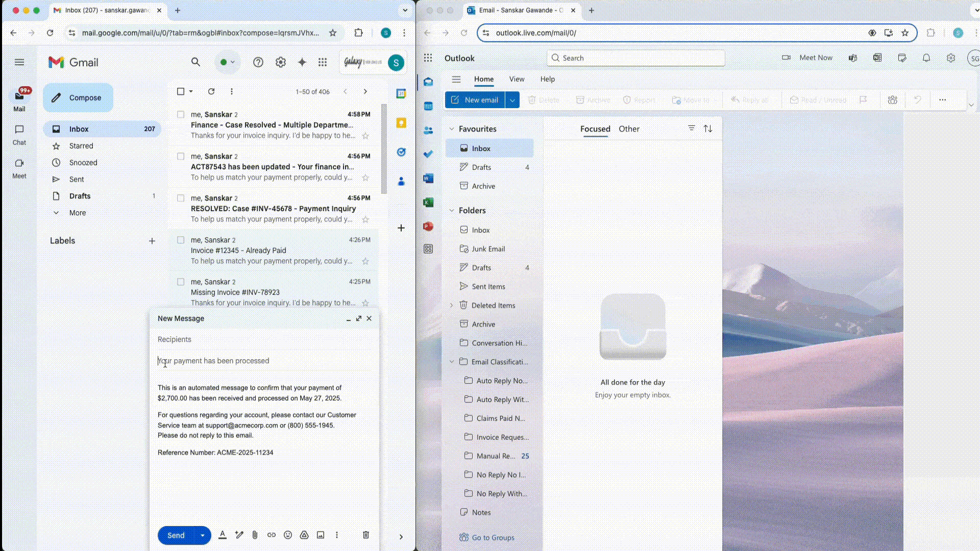Click the Gemini sparkle icon in Gmail
The width and height of the screenshot is (980, 551).
(x=302, y=62)
